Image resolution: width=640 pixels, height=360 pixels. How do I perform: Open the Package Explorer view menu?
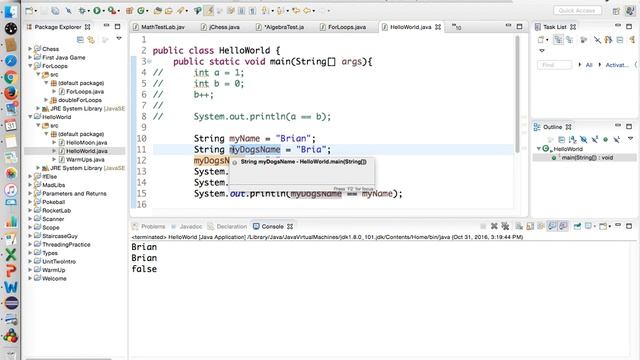(119, 39)
